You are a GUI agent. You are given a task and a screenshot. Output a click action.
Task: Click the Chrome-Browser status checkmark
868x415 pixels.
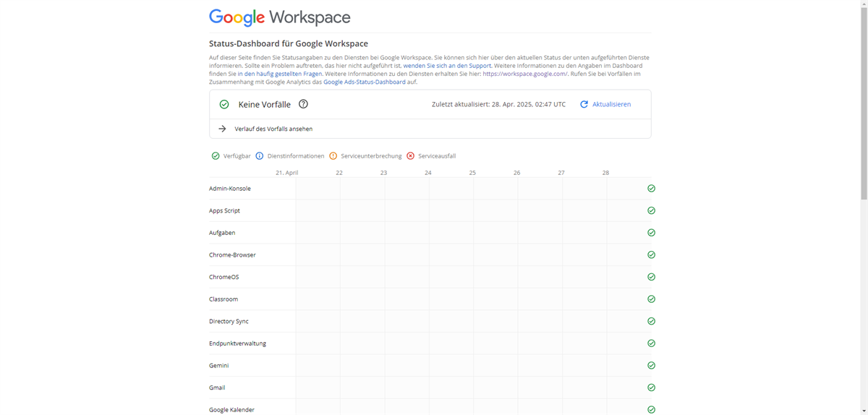pos(651,254)
